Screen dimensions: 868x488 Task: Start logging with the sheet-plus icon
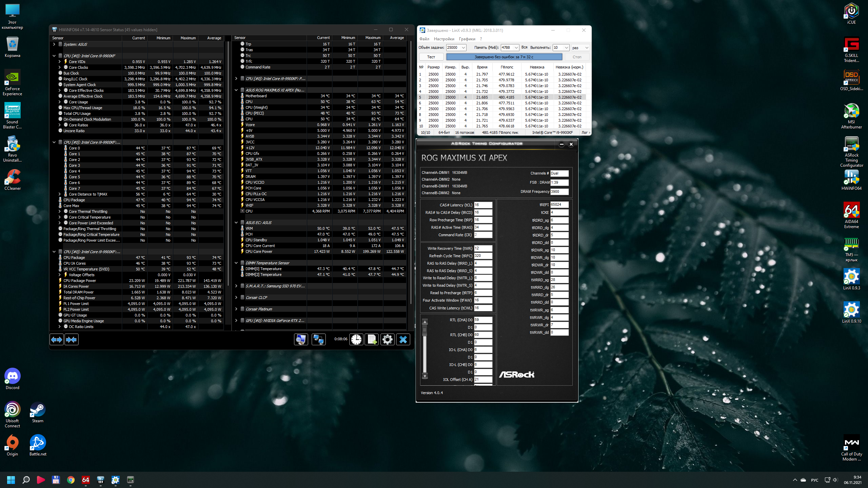372,339
